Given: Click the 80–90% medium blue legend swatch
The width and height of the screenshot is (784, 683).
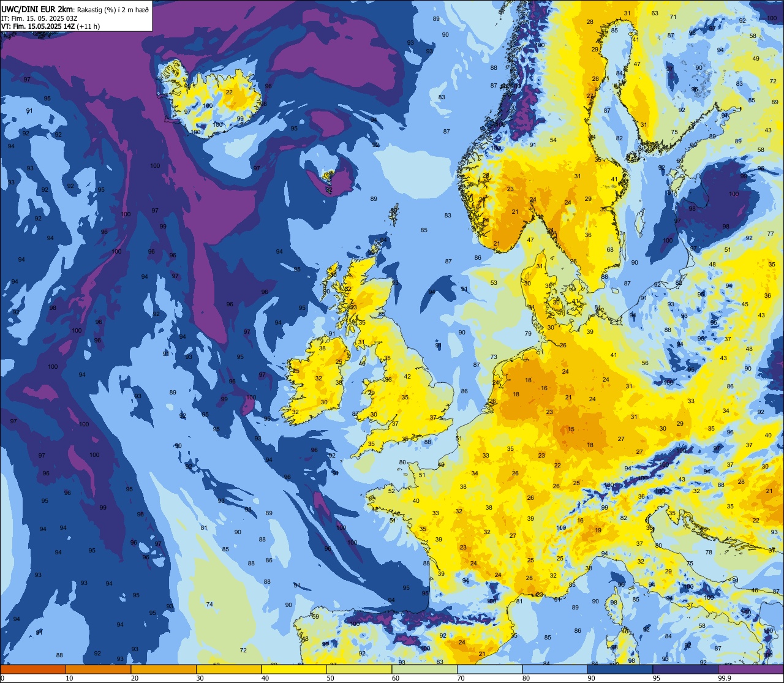Looking at the screenshot, I should click(555, 669).
